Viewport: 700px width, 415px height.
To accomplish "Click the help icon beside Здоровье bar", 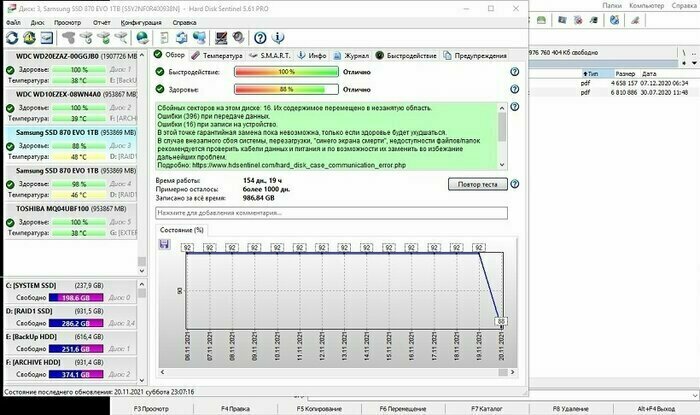I will click(x=514, y=89).
